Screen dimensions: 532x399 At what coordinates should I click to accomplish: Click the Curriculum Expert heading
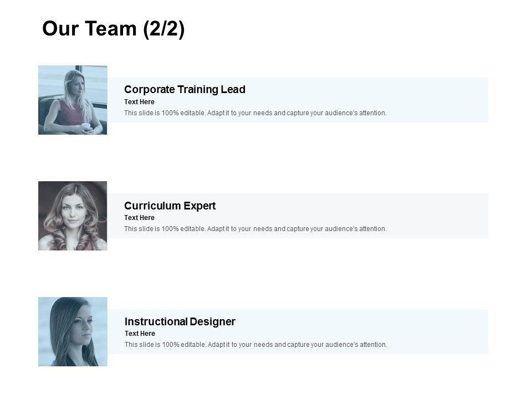click(x=170, y=206)
